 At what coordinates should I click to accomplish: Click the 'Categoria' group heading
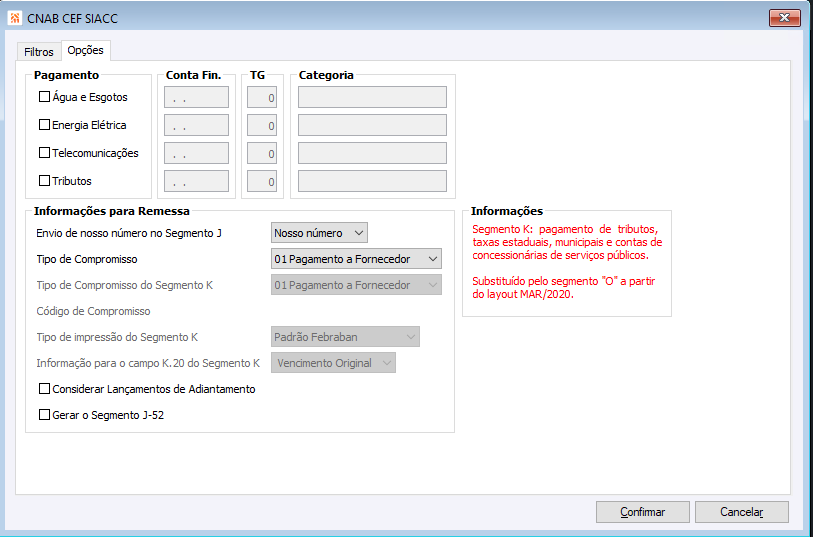[326, 75]
